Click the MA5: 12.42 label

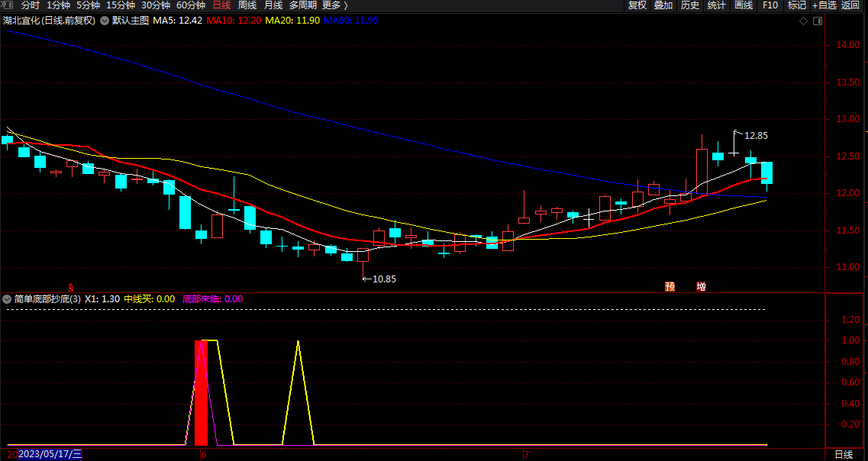(177, 21)
